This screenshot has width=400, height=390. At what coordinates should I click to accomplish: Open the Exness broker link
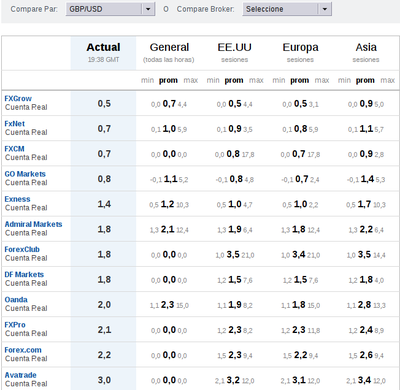17,199
